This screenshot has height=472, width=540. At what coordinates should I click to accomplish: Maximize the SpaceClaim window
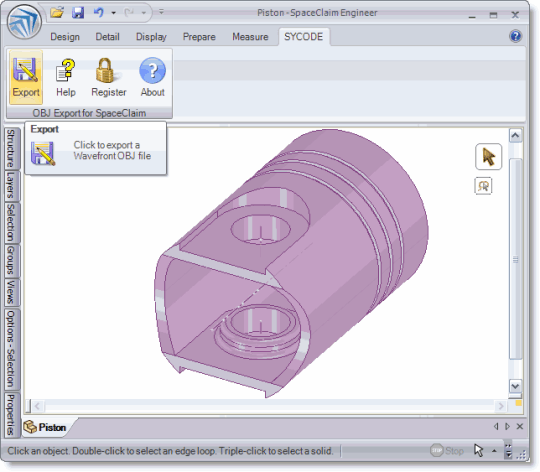pos(494,15)
